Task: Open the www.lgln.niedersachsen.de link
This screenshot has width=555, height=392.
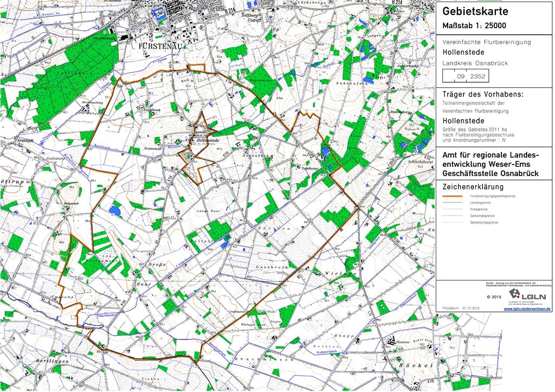Action: pyautogui.click(x=527, y=309)
